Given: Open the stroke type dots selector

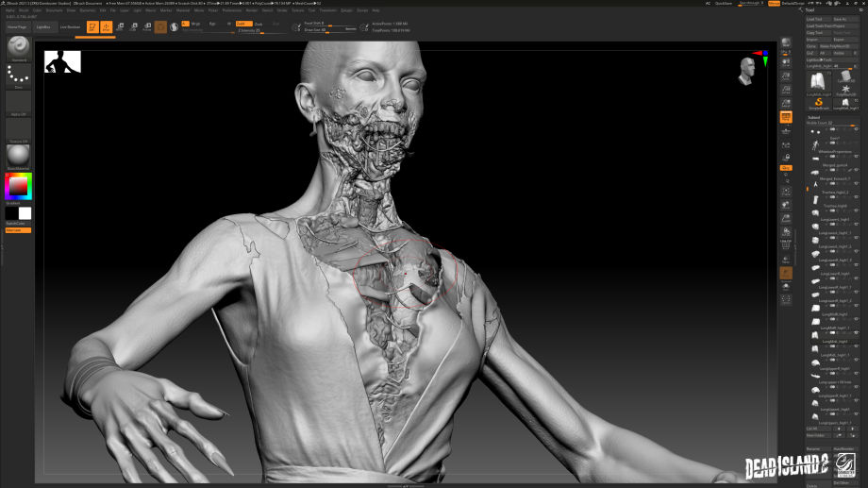Looking at the screenshot, I should point(18,74).
